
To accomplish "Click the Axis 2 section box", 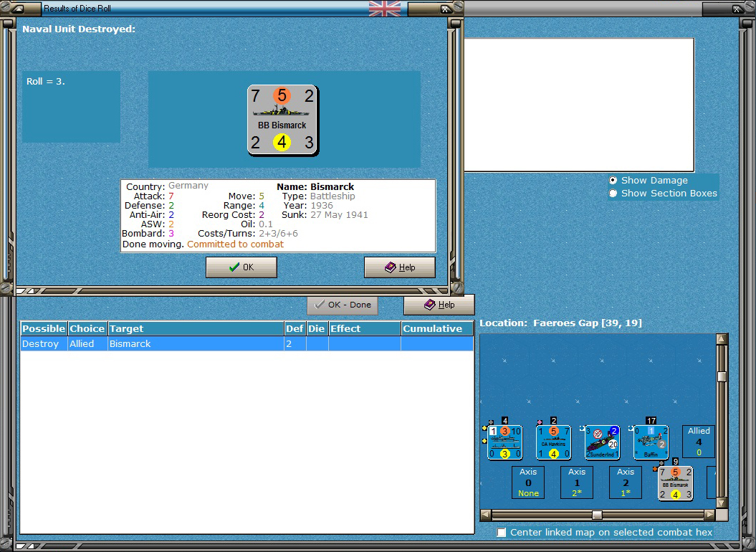I will pos(626,482).
